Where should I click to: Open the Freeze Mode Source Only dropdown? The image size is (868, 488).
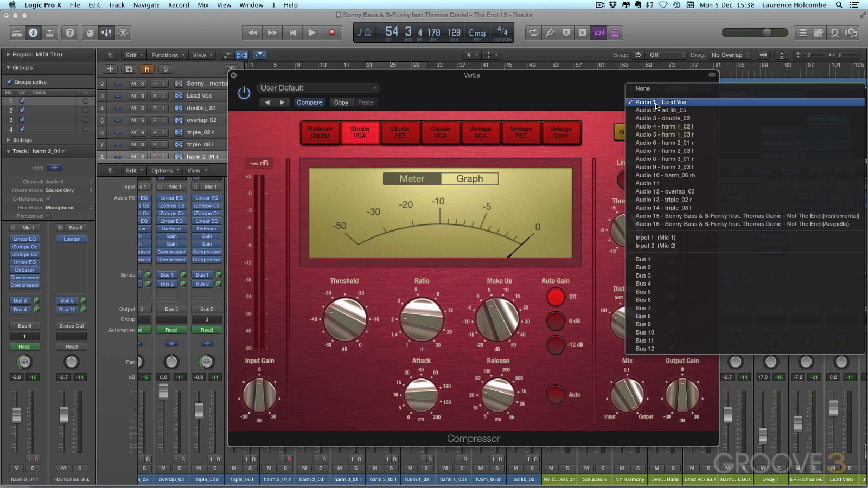coord(69,190)
